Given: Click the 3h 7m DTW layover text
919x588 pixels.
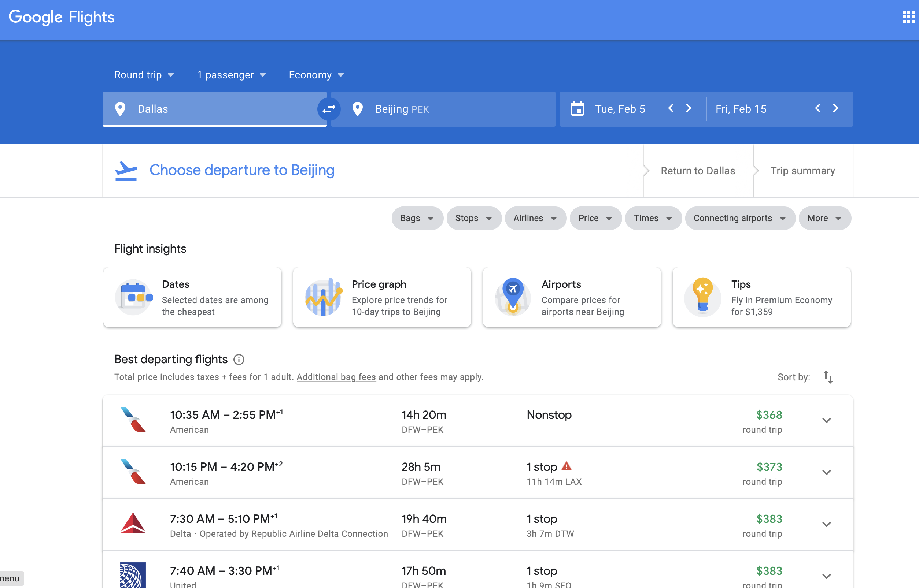Looking at the screenshot, I should [x=550, y=534].
